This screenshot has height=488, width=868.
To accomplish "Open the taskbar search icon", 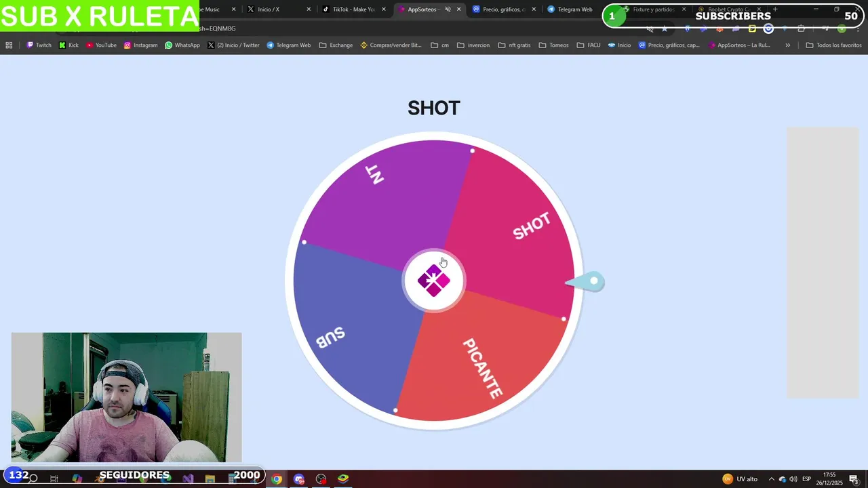I will pyautogui.click(x=33, y=479).
